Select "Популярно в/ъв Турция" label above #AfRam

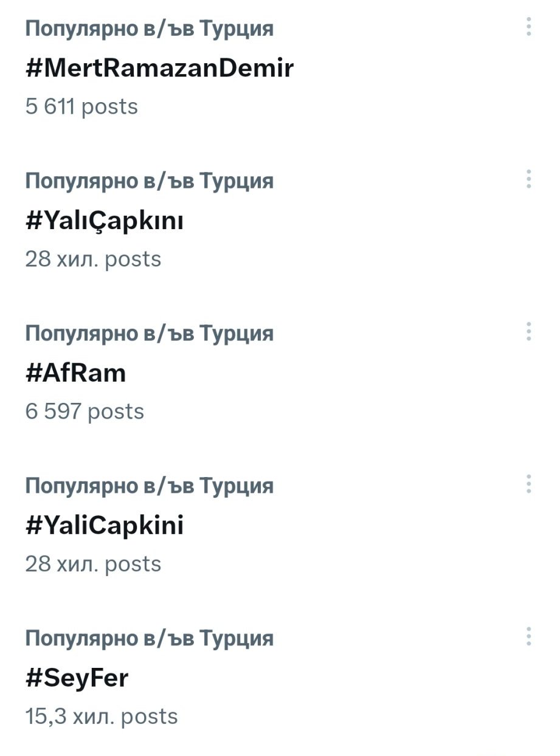tap(149, 334)
